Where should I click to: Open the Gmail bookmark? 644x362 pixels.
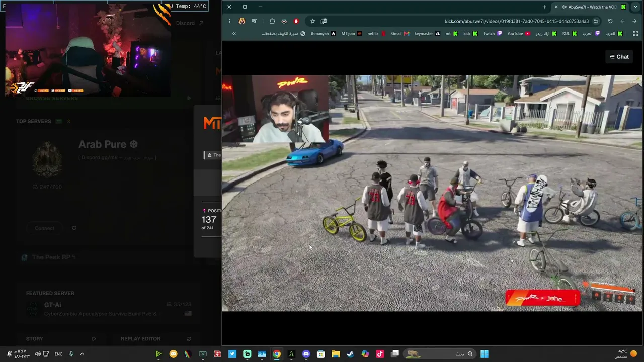(400, 34)
